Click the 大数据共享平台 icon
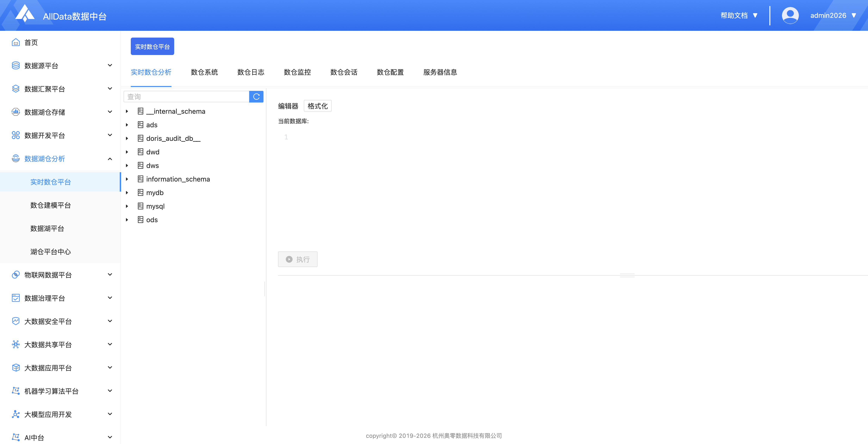 click(x=15, y=344)
